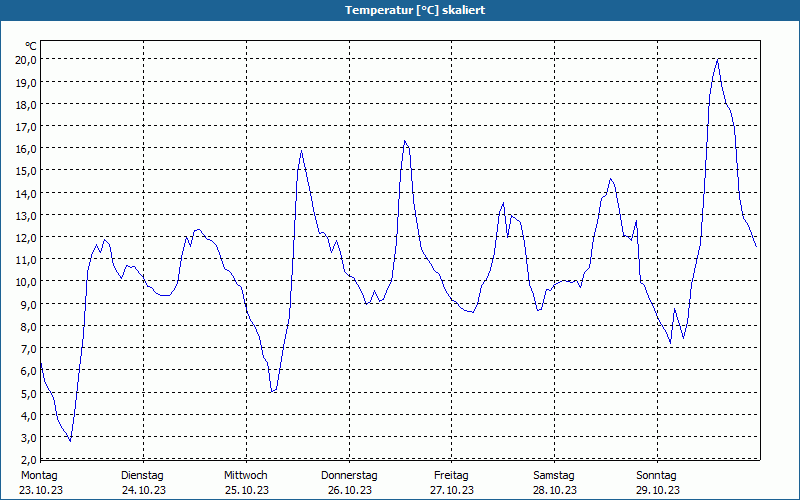
Task: Select the '5,0' y-axis label
Action: [x=28, y=393]
